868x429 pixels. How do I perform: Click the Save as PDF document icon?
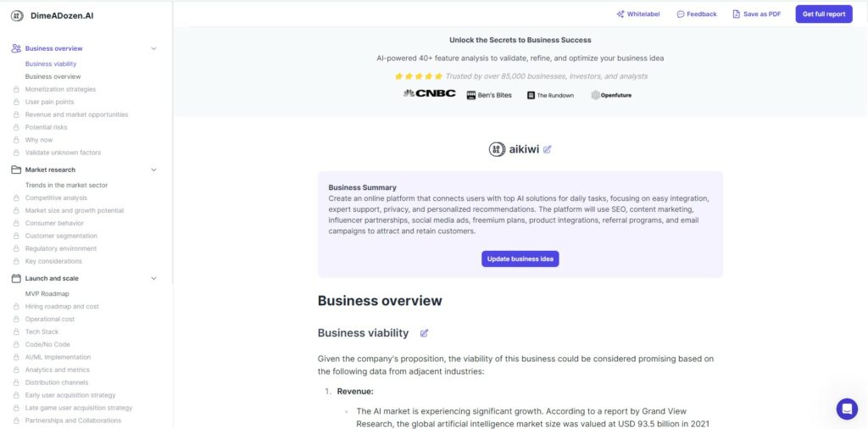(737, 14)
